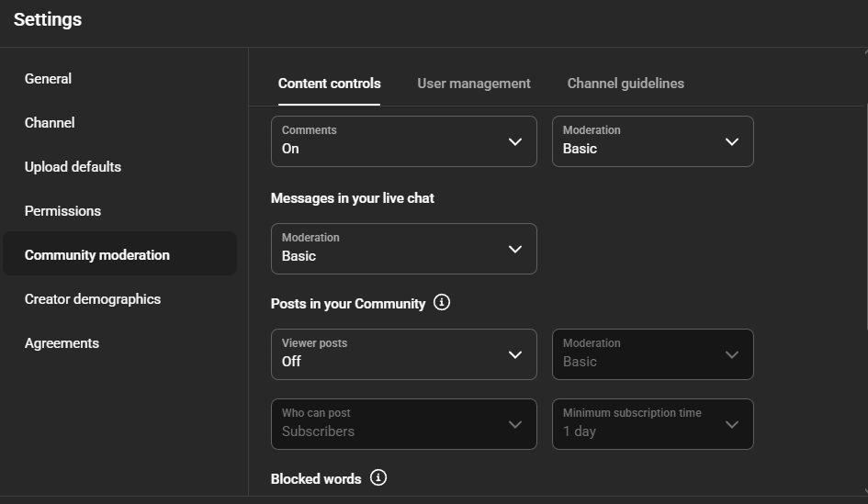Click the Messages in your live chat heading

[x=352, y=198]
